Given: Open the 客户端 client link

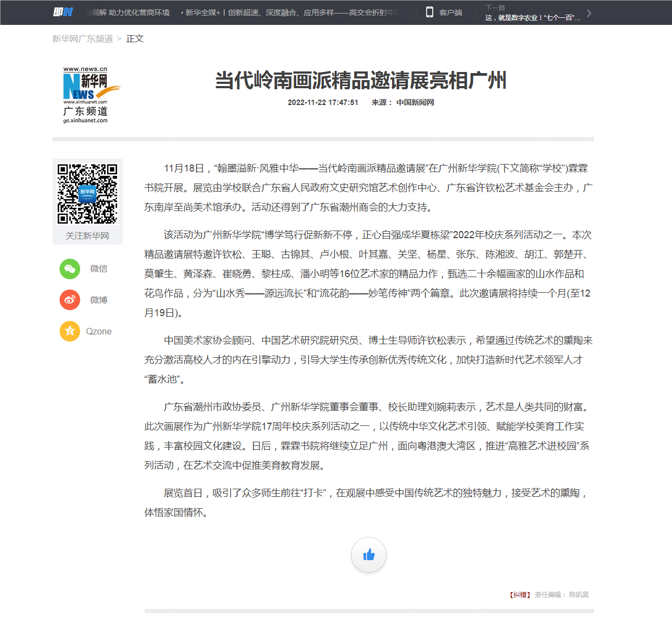Looking at the screenshot, I should [x=451, y=12].
